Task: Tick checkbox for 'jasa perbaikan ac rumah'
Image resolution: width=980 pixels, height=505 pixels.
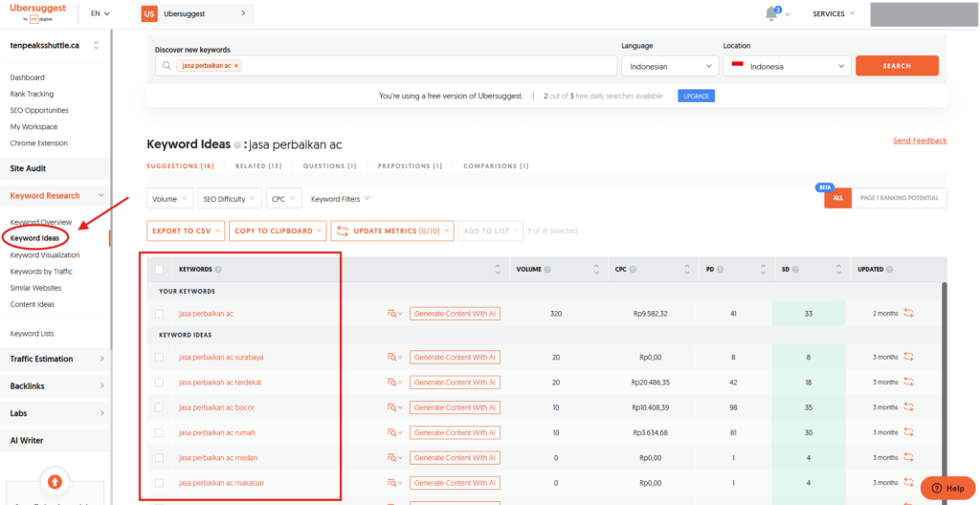Action: pos(160,432)
